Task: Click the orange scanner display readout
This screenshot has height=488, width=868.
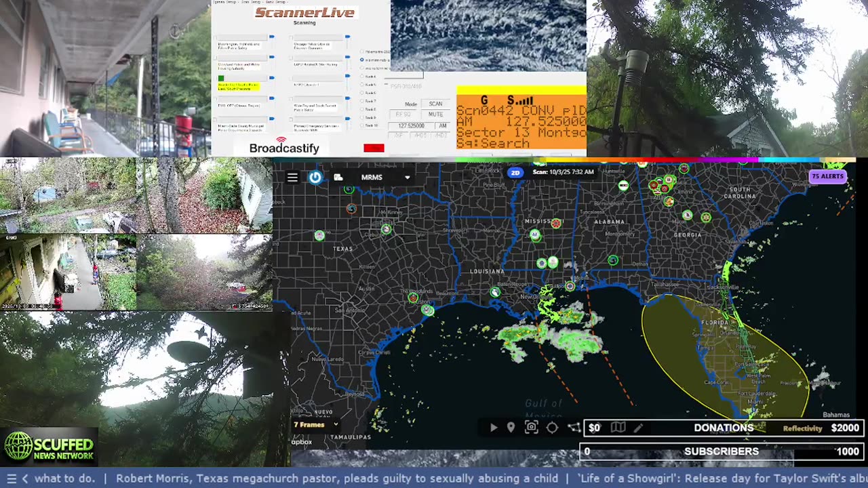Action: coord(521,121)
